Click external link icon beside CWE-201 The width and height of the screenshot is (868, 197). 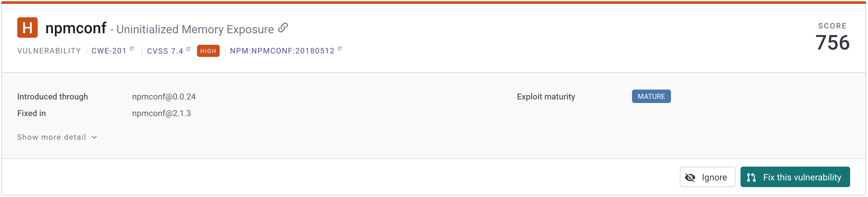(x=132, y=49)
